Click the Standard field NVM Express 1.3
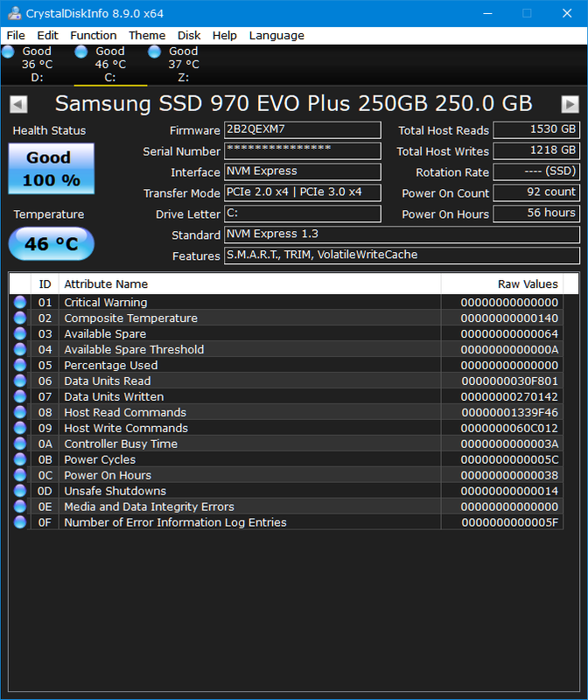Image resolution: width=588 pixels, height=700 pixels. (x=402, y=234)
